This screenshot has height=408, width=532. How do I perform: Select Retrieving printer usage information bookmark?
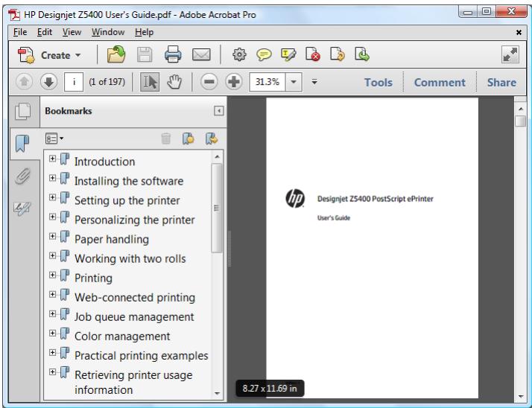click(133, 382)
